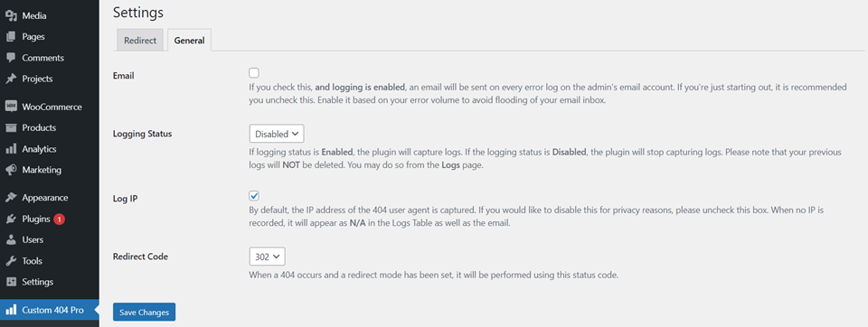Click the Tools wrench icon
The image size is (868, 327).
tap(11, 260)
